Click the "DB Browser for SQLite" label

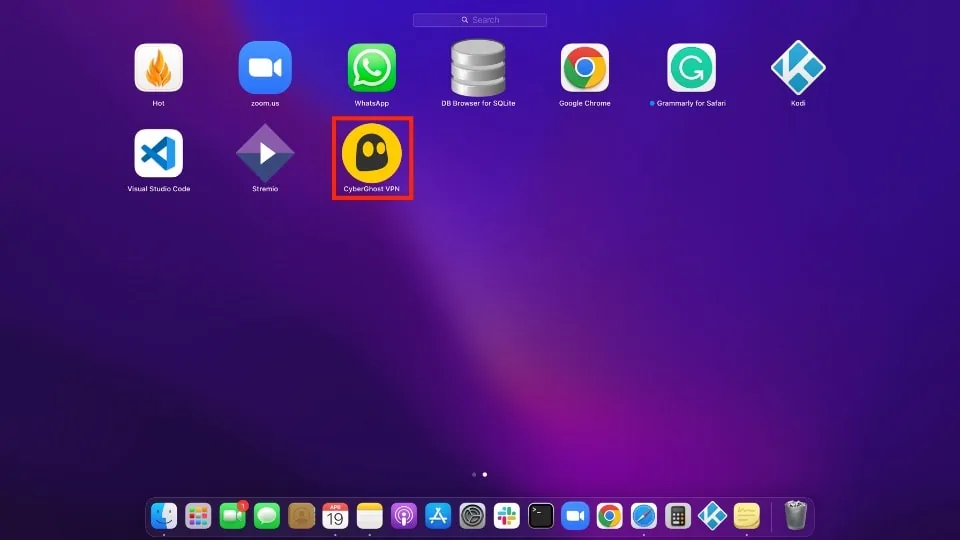click(478, 103)
